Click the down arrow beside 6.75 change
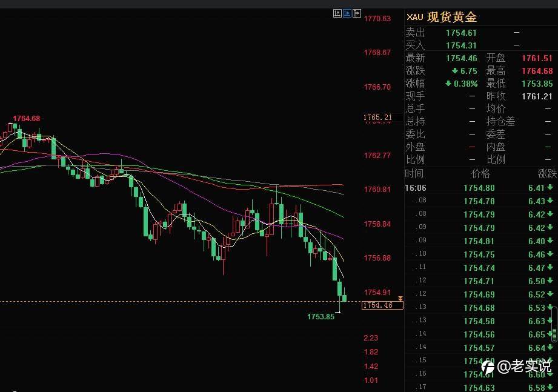The width and height of the screenshot is (558, 392). (455, 71)
